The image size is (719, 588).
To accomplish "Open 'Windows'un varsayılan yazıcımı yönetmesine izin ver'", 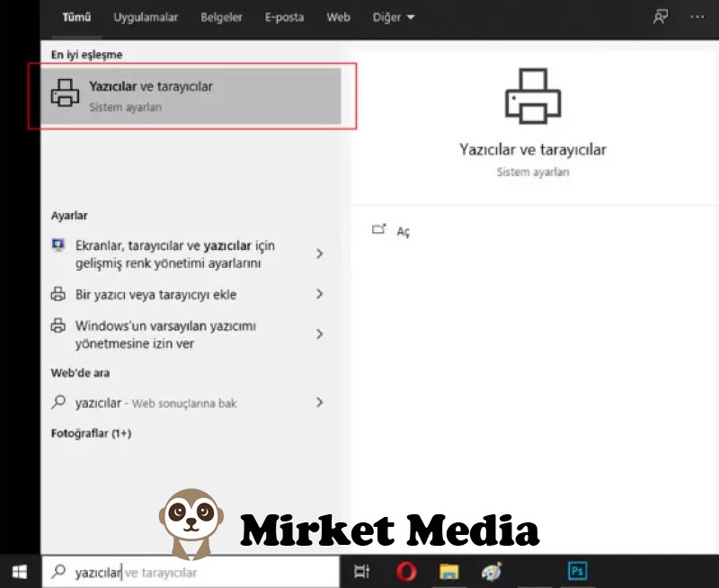I will 165,334.
